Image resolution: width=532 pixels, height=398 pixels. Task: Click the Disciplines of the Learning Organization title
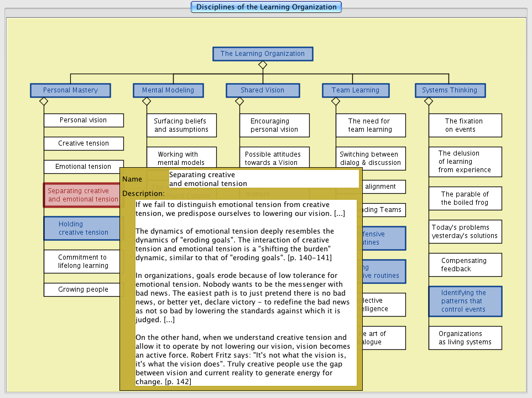[266, 7]
